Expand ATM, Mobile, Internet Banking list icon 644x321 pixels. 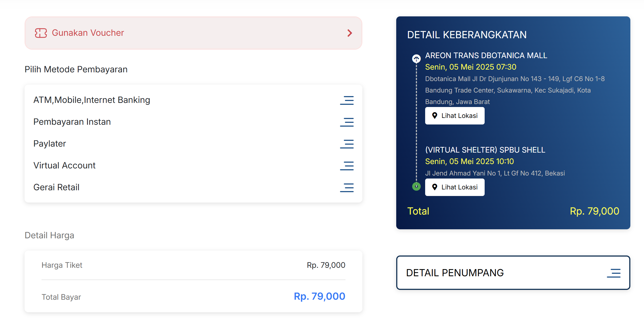coord(347,100)
